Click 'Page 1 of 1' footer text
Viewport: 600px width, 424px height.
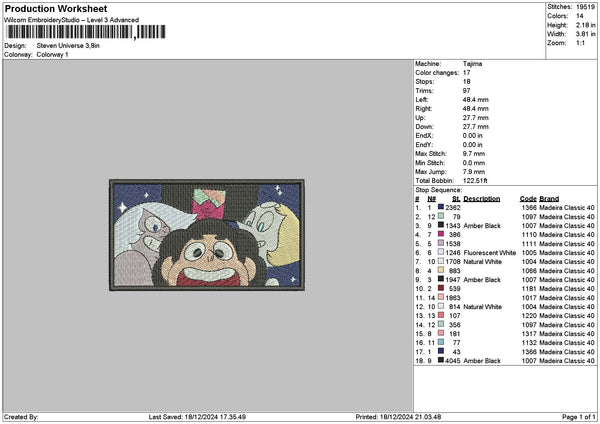click(579, 417)
